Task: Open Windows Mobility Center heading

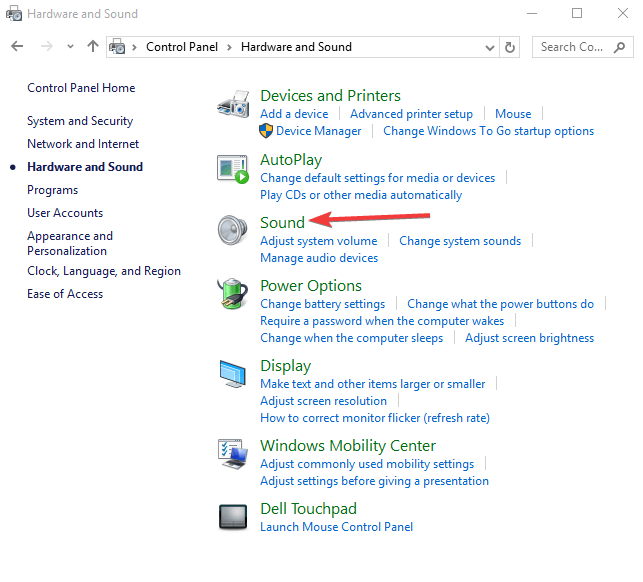Action: point(348,446)
